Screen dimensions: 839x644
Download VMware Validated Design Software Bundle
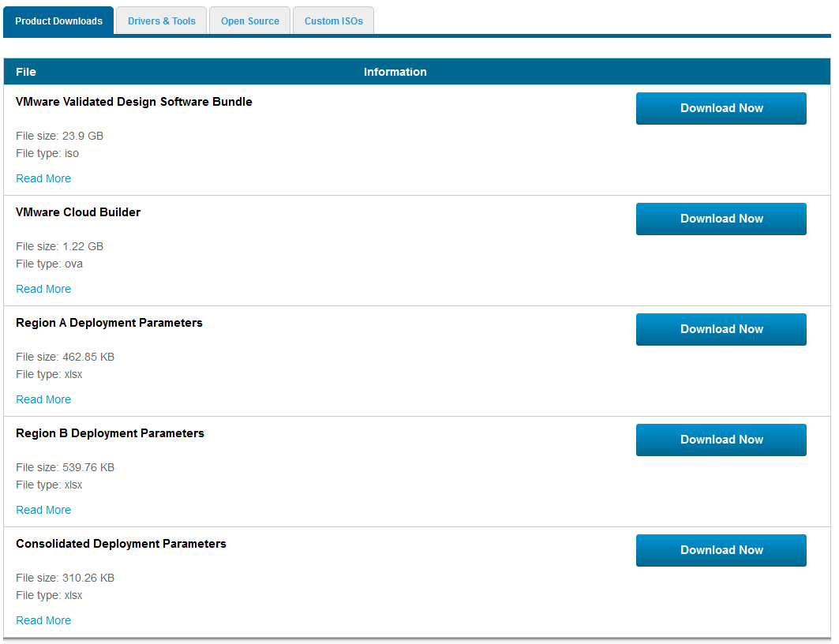pyautogui.click(x=721, y=109)
